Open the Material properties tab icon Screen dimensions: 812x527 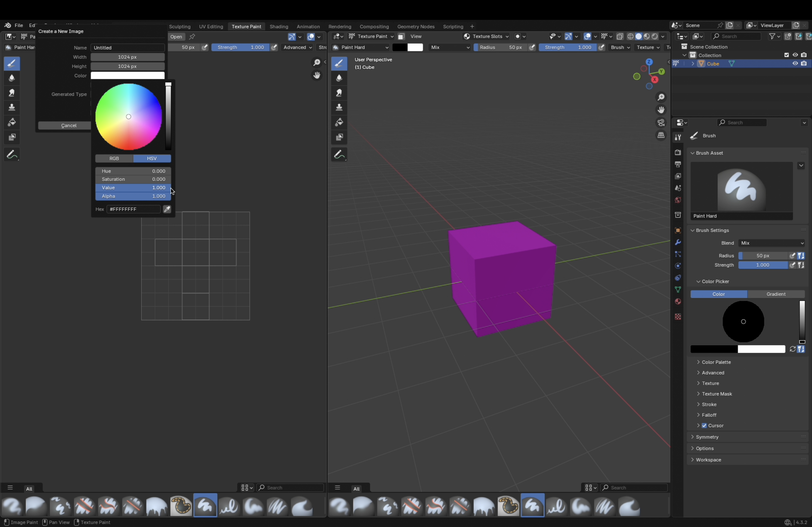coord(677,302)
